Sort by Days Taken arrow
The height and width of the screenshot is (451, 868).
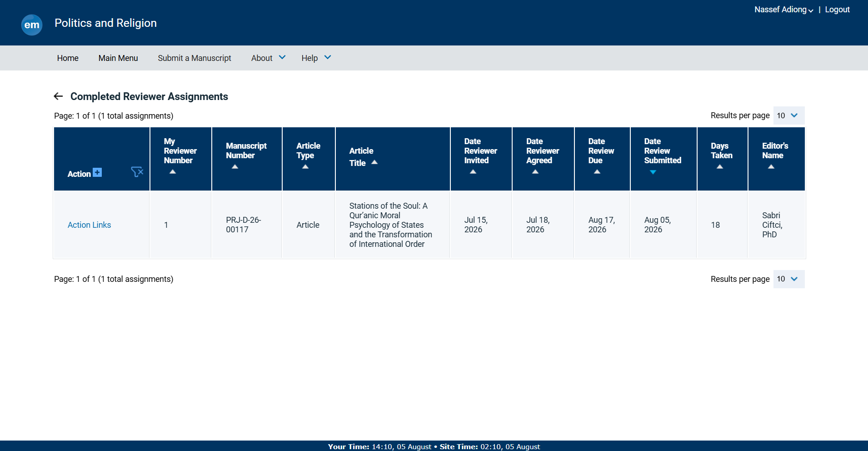click(x=720, y=167)
